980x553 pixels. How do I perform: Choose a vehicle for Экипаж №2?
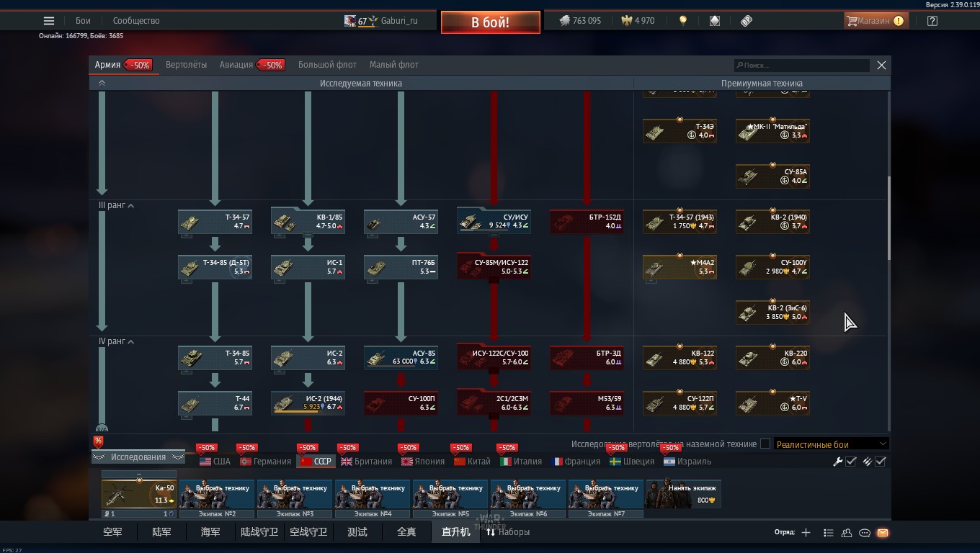pos(217,494)
